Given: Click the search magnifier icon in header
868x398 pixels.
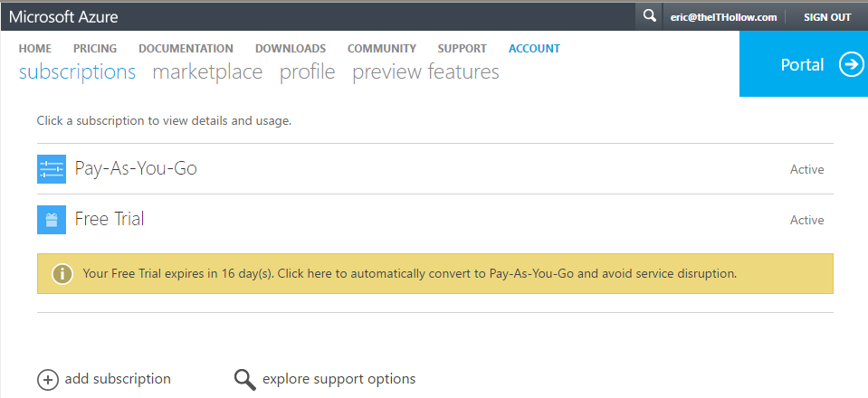Looking at the screenshot, I should [x=649, y=16].
